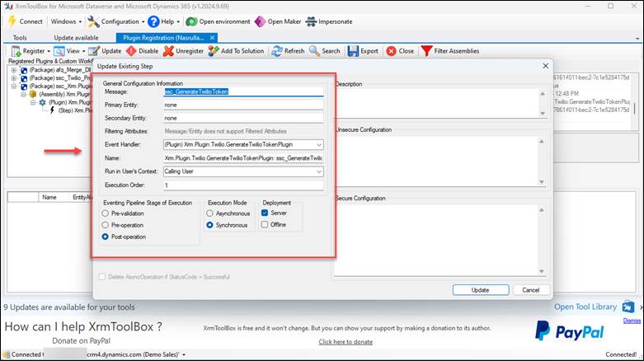The image size is (644, 361).
Task: Click the Help question mark icon
Action: (x=153, y=21)
